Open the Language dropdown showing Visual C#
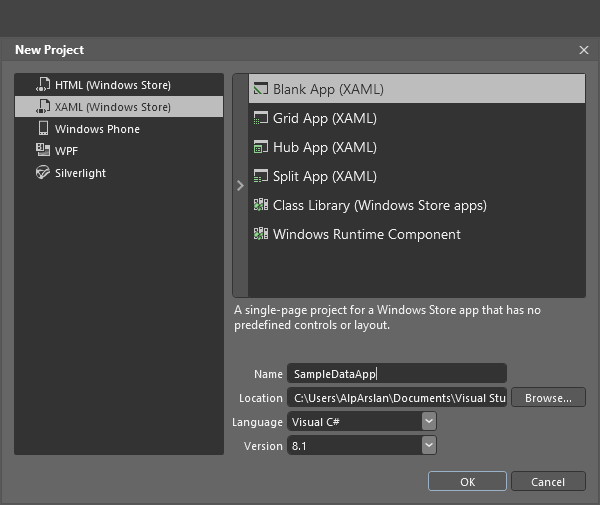Viewport: 600px width, 505px height. pyautogui.click(x=362, y=422)
